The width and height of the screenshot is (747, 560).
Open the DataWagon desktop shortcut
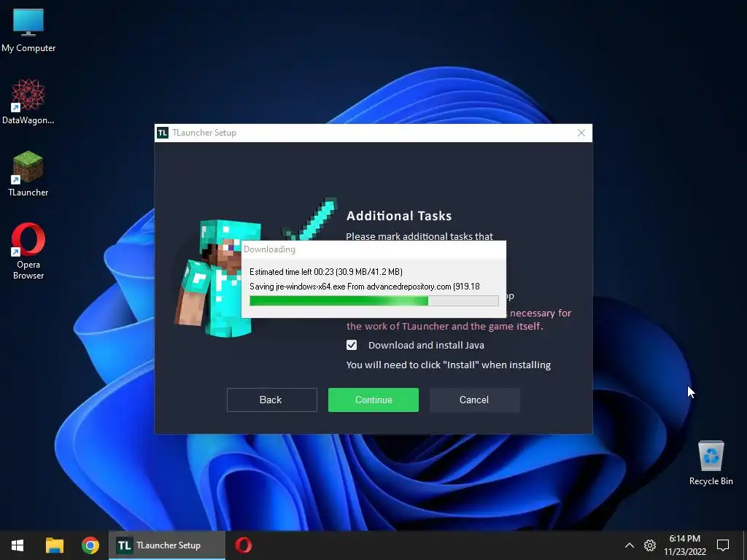click(28, 102)
